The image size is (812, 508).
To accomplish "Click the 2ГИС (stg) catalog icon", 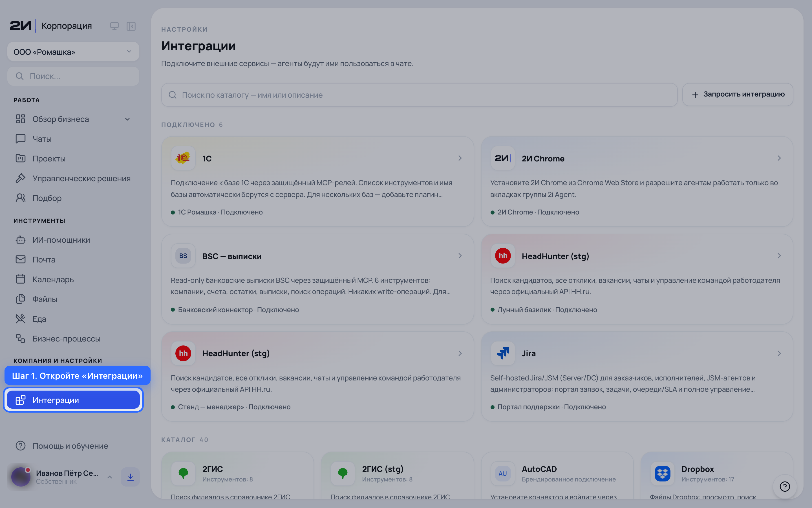I will [343, 474].
